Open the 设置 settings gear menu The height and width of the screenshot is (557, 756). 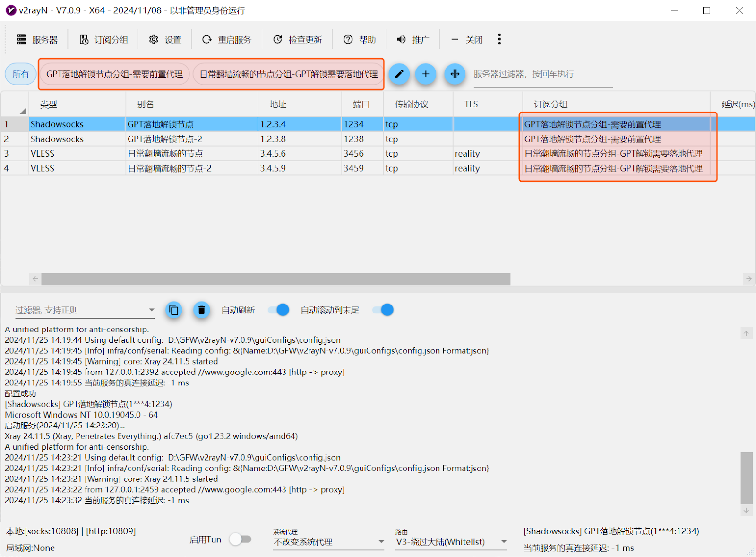tap(165, 40)
